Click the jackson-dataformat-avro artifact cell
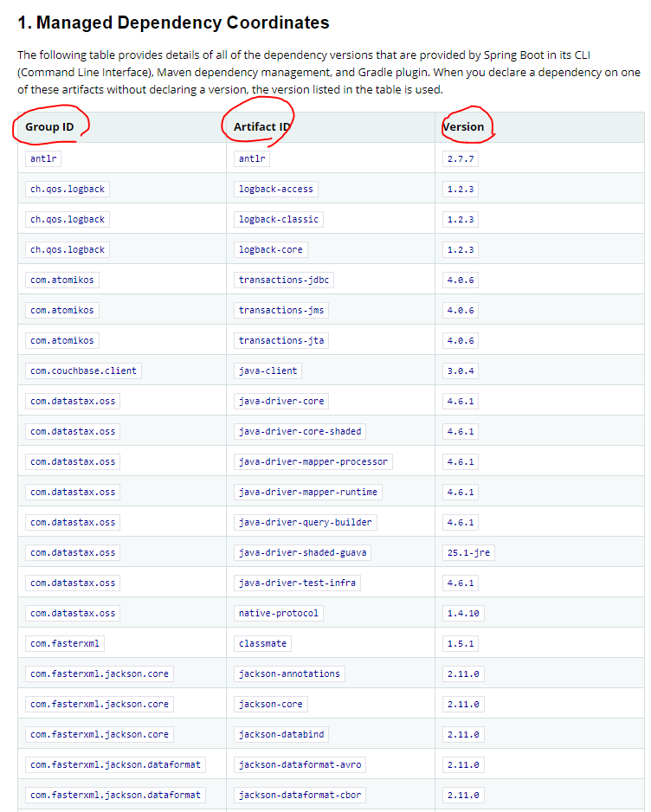The image size is (651, 812). (300, 764)
